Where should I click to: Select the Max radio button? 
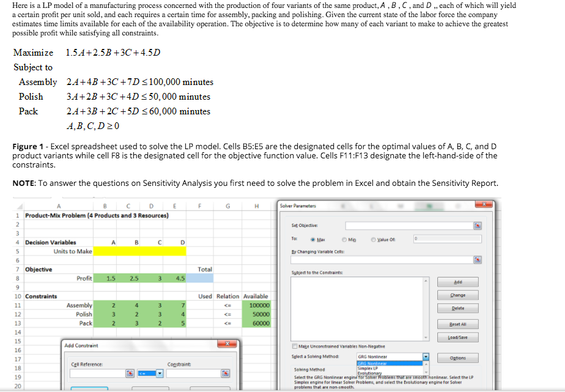click(x=313, y=240)
